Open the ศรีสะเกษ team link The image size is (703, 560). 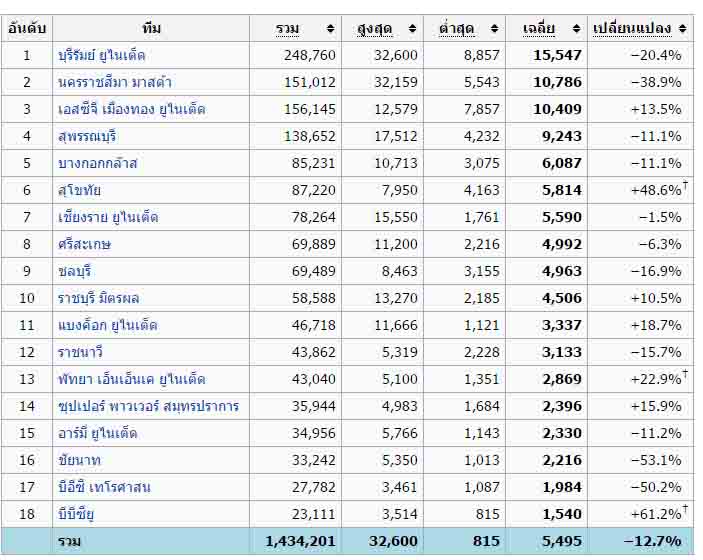tap(84, 244)
